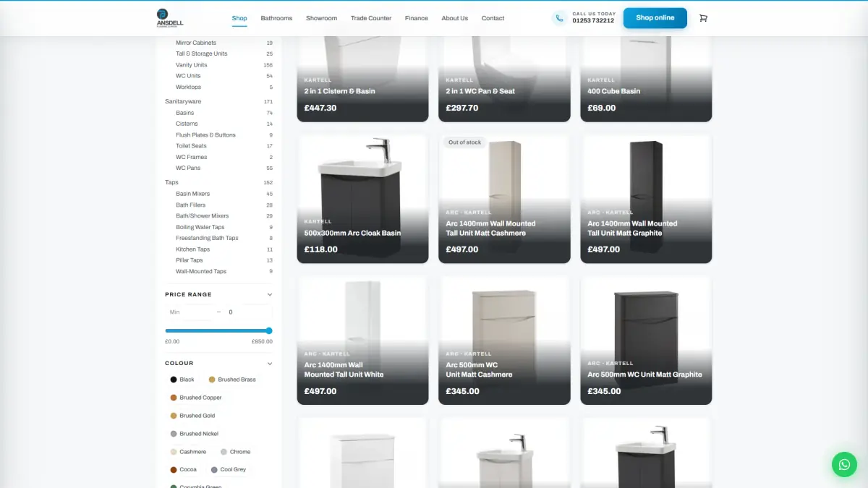Focus the max price input showing 0
This screenshot has width=868, height=488.
pyautogui.click(x=248, y=312)
